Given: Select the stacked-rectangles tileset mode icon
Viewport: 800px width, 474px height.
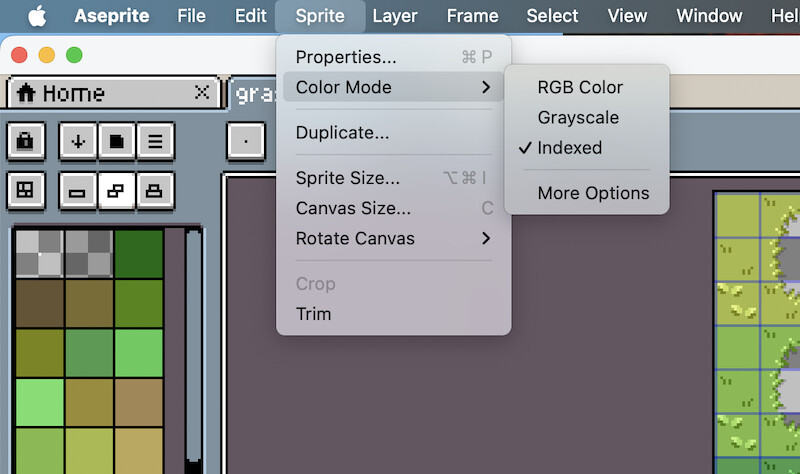Looking at the screenshot, I should coord(155,189).
